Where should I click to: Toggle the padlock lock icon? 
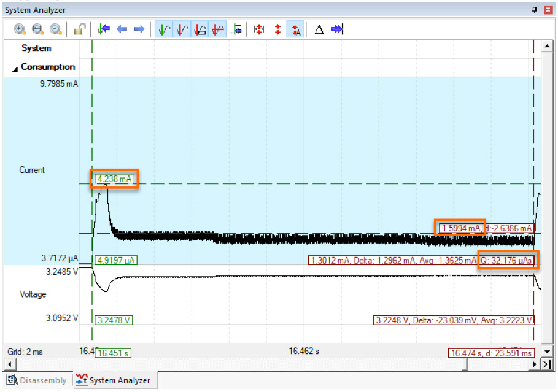point(79,29)
